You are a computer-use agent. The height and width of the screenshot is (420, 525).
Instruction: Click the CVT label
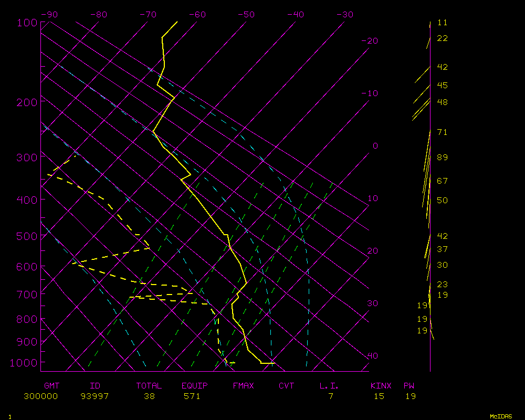[287, 386]
